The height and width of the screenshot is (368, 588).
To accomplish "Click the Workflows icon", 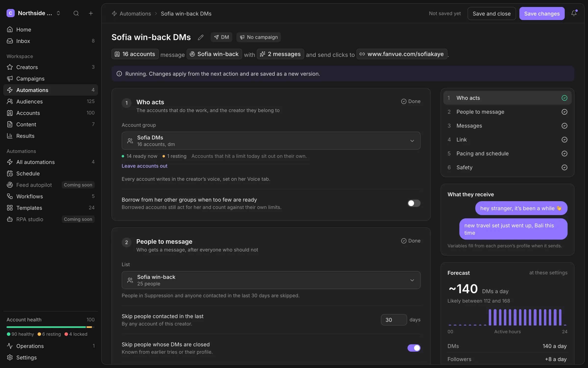I will pyautogui.click(x=10, y=196).
